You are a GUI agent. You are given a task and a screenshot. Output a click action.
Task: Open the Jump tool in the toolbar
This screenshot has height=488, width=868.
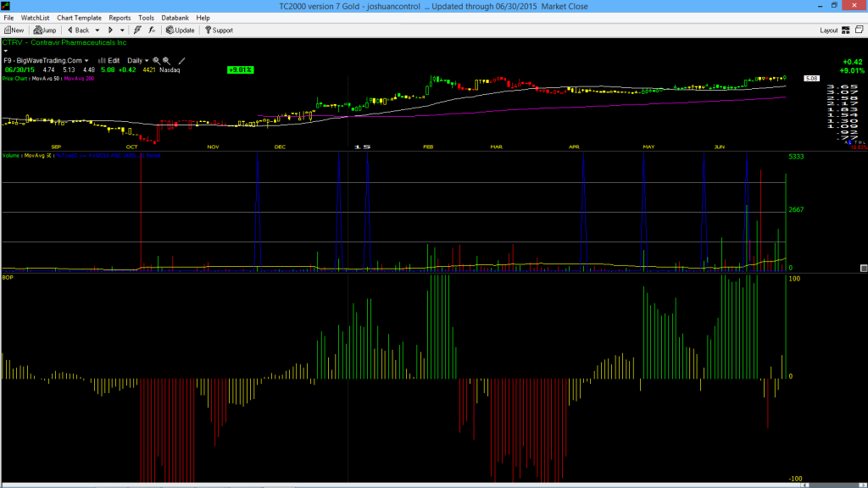[x=45, y=30]
